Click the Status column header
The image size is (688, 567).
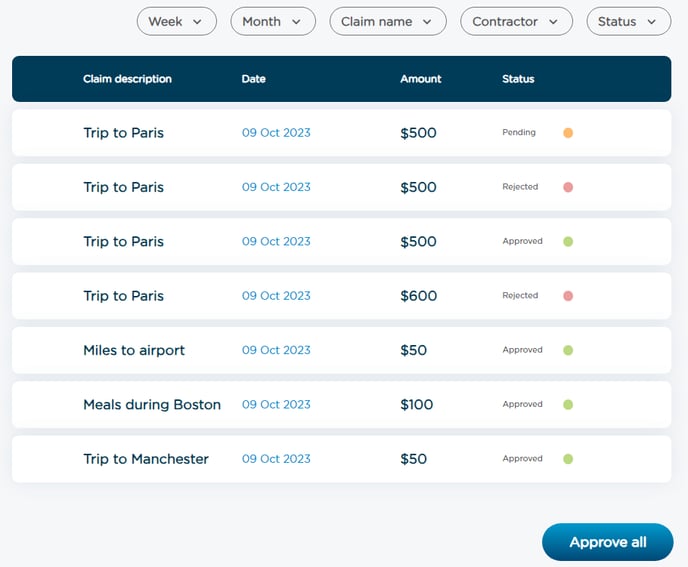[x=518, y=79]
